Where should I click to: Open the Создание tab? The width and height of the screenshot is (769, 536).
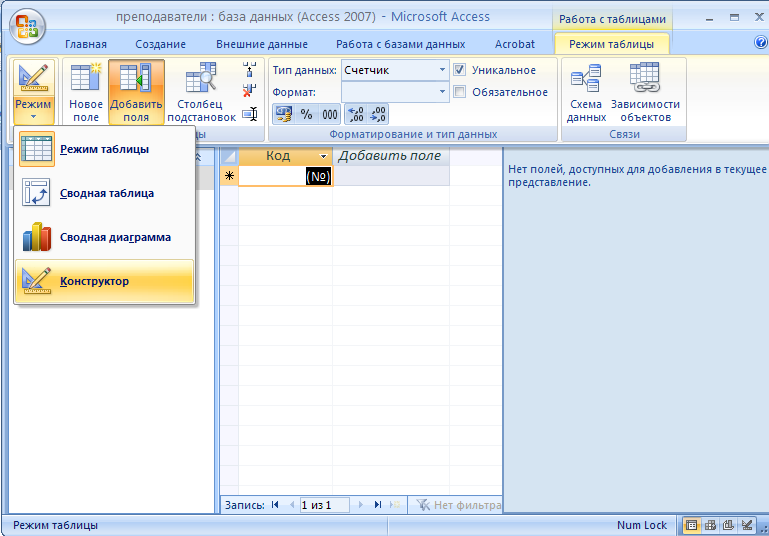pos(160,44)
